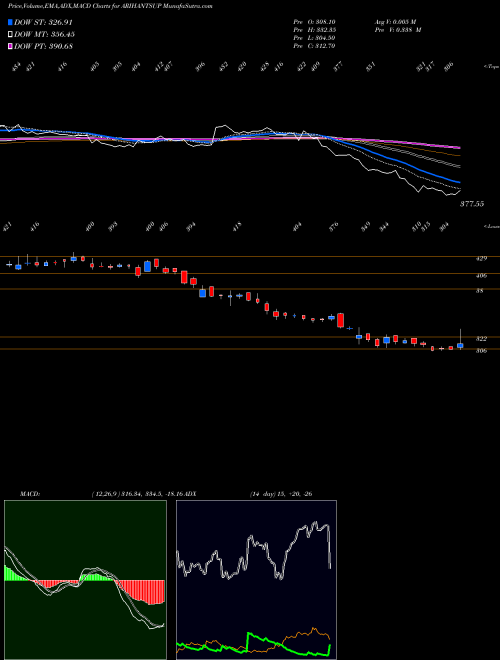This screenshot has height=660, width=500.
Task: Click the Pre O: 308.10 value
Action: click(x=314, y=22)
